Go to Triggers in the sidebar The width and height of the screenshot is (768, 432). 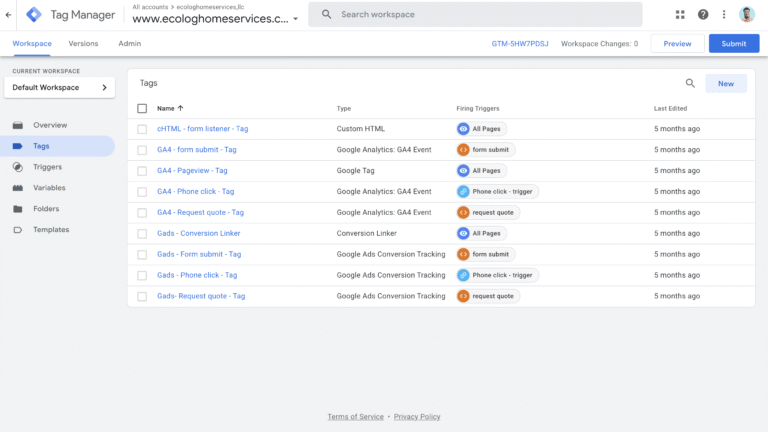47,167
